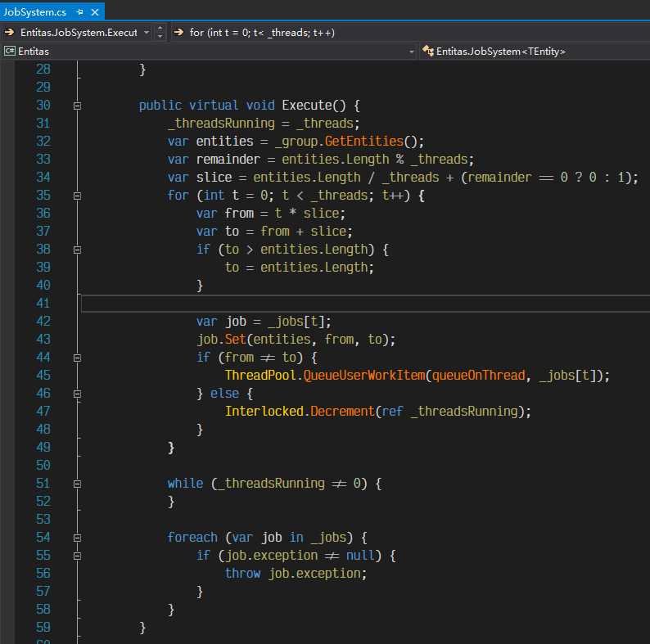Click line number 45 in the gutter

[x=43, y=376]
